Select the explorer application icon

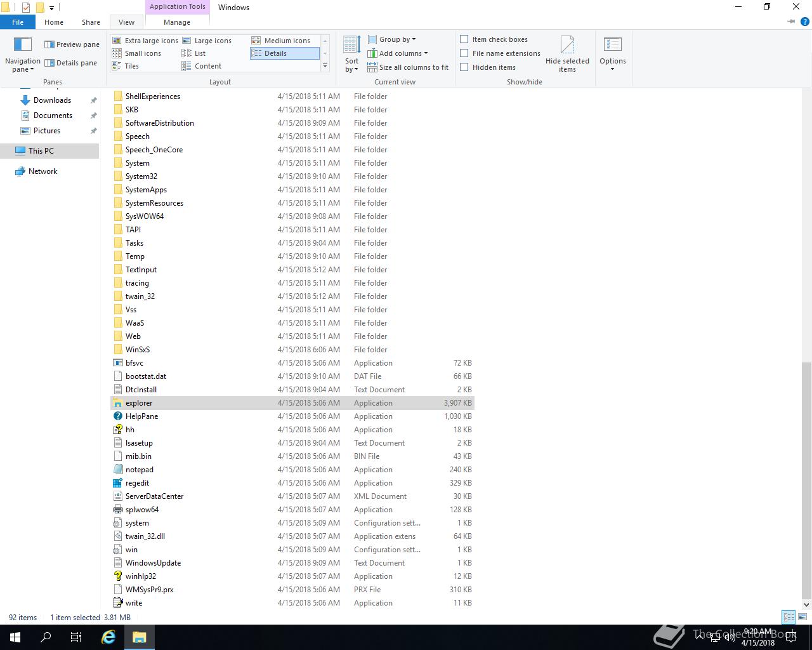click(x=117, y=403)
